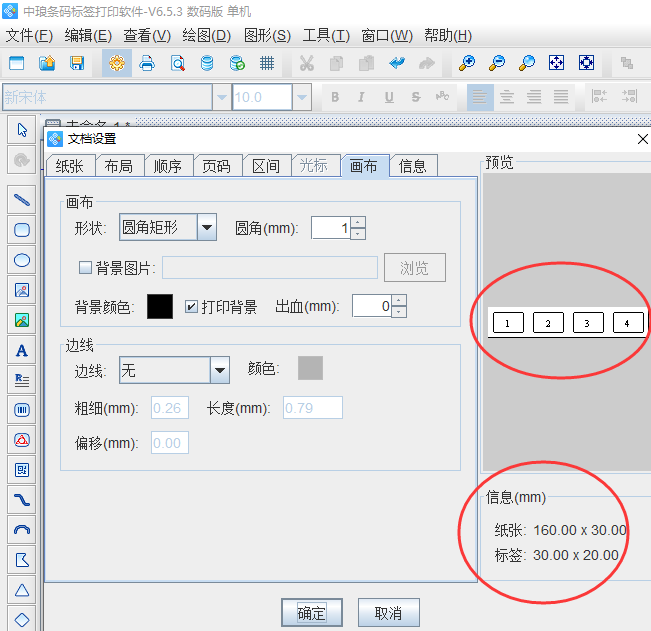Select the triangle shape tool

point(21,588)
